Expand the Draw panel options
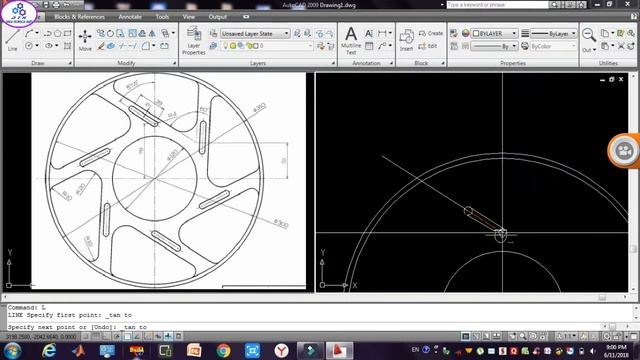Screen dimensions: 640x360 (70, 63)
